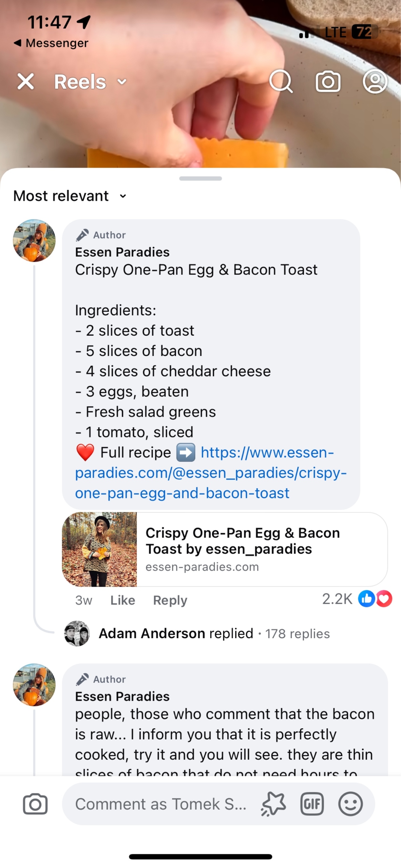Expand the 178 replies thread

click(297, 634)
